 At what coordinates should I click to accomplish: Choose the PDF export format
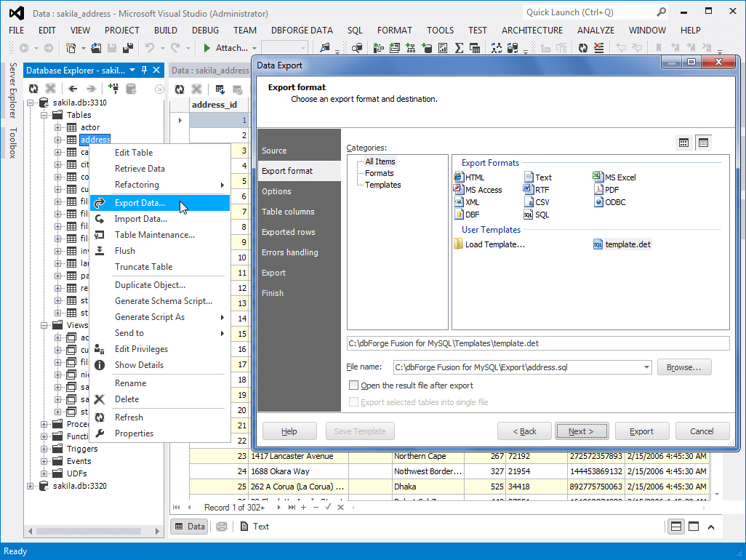point(606,190)
